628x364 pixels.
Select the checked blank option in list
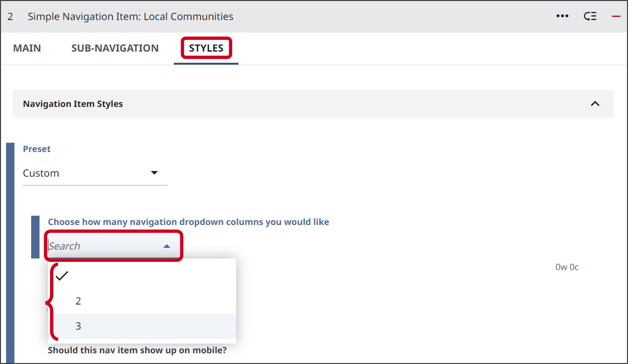(x=142, y=276)
